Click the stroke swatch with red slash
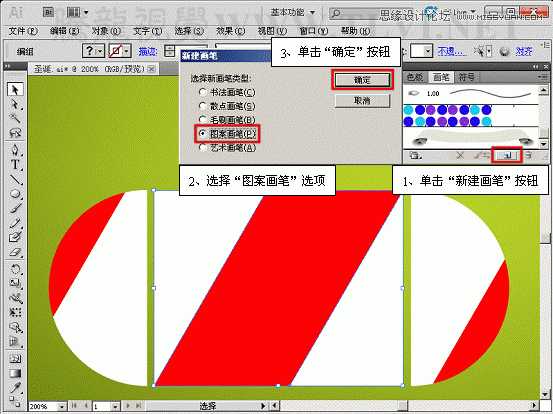This screenshot has height=414, width=553. (x=115, y=51)
